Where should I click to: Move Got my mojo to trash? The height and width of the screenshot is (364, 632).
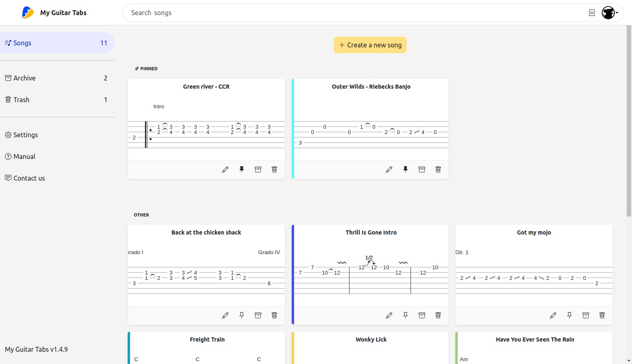pos(602,315)
